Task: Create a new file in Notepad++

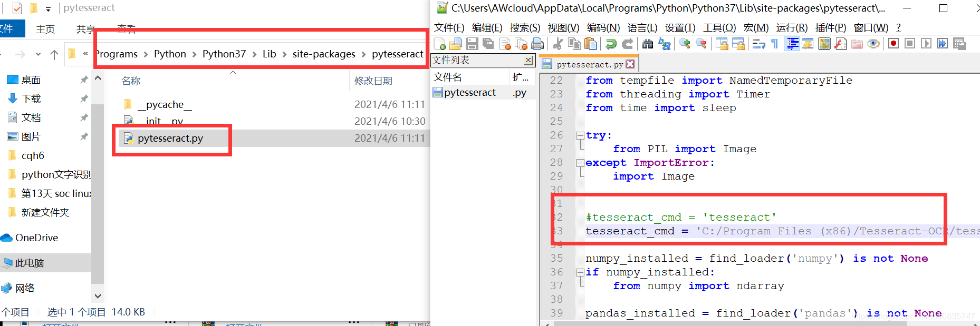Action: click(439, 44)
